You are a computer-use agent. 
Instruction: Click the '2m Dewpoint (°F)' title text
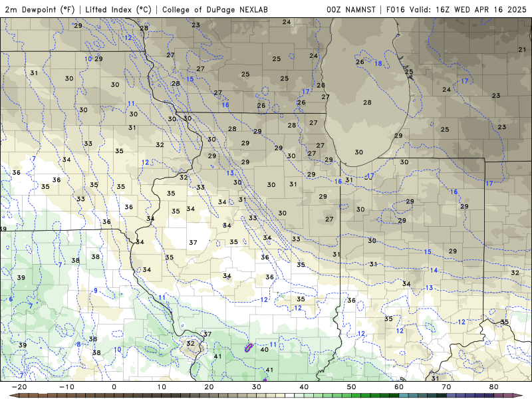click(x=40, y=9)
